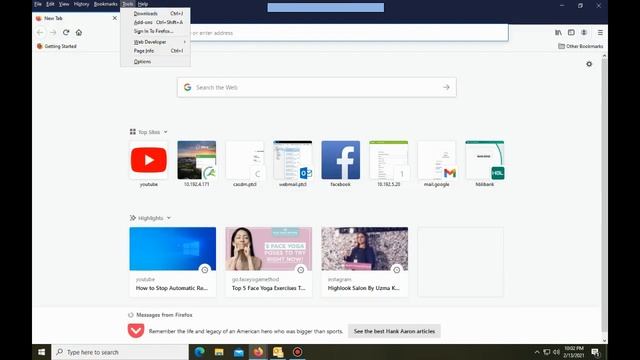Open How to Stop Automatic highlight card
The image size is (640, 360).
coord(173,262)
